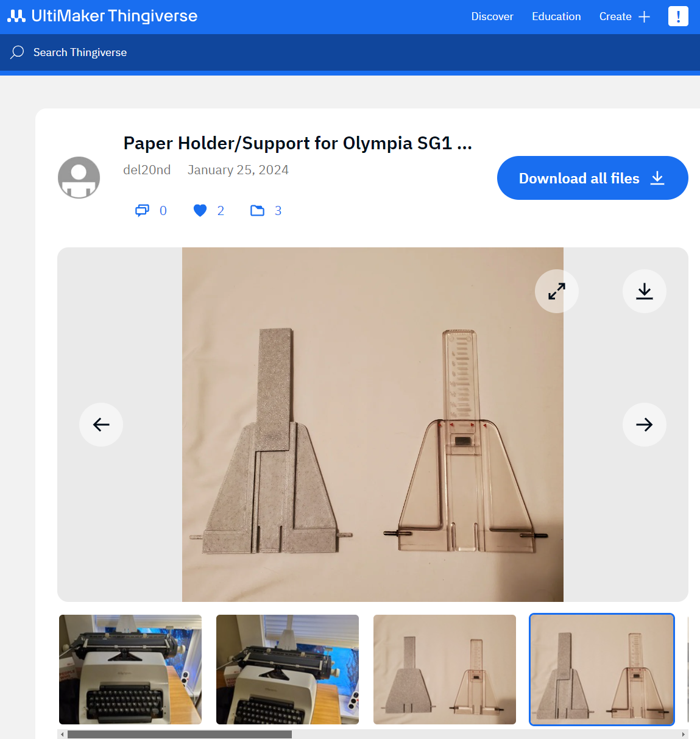Click the horizontal thumbnail scrollbar
Image resolution: width=700 pixels, height=739 pixels.
tap(179, 734)
